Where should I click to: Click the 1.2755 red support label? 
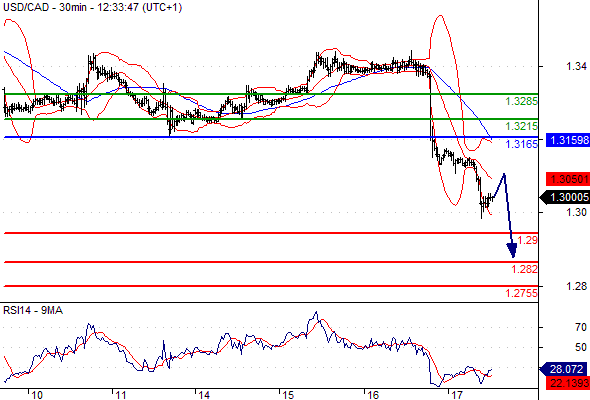[x=521, y=293]
